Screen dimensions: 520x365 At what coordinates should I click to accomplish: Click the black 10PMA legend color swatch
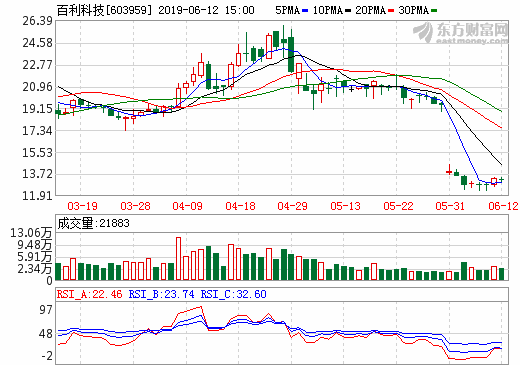[x=348, y=11]
